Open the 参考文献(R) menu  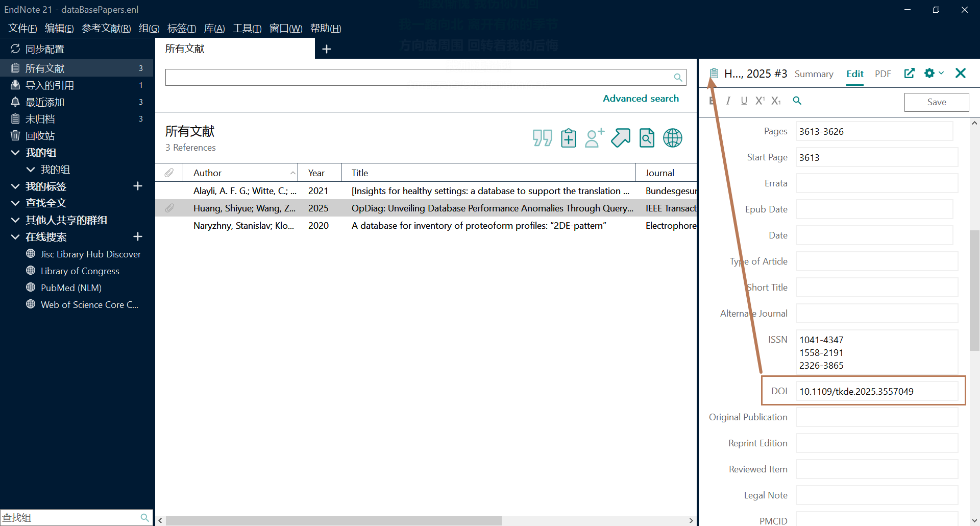[x=106, y=29]
